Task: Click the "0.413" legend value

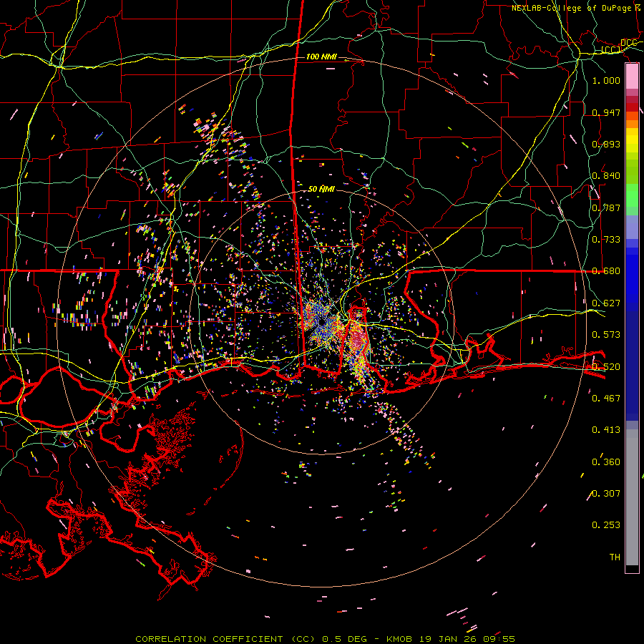Action: coord(606,430)
